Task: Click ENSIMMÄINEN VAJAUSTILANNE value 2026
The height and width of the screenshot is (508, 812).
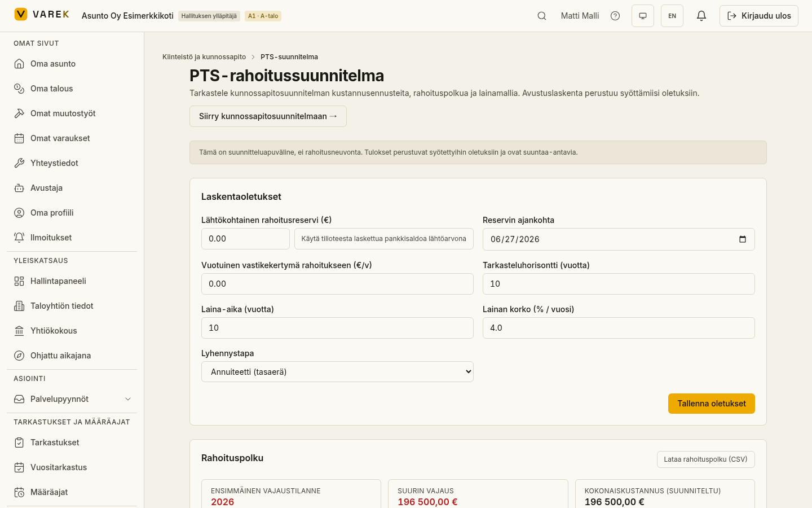Action: (223, 502)
